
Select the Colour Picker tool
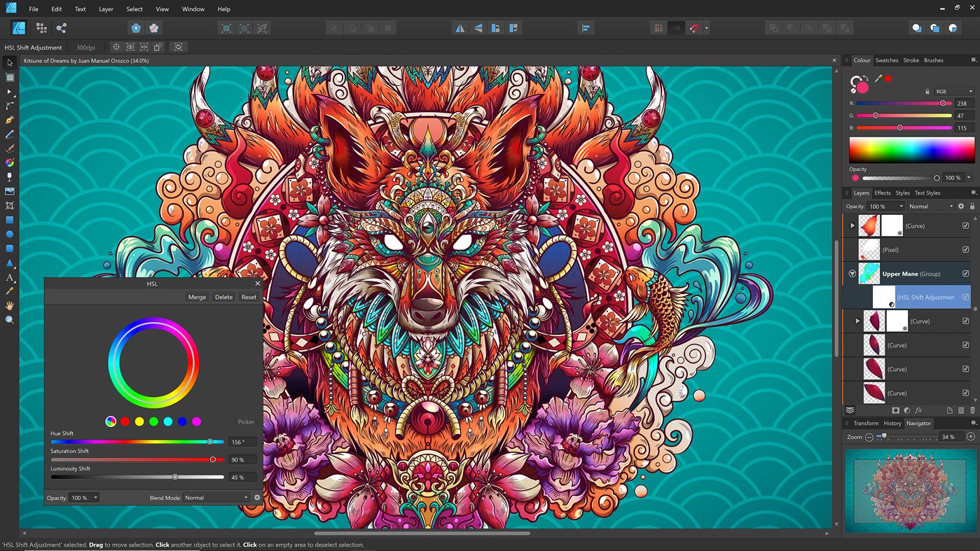pyautogui.click(x=9, y=290)
